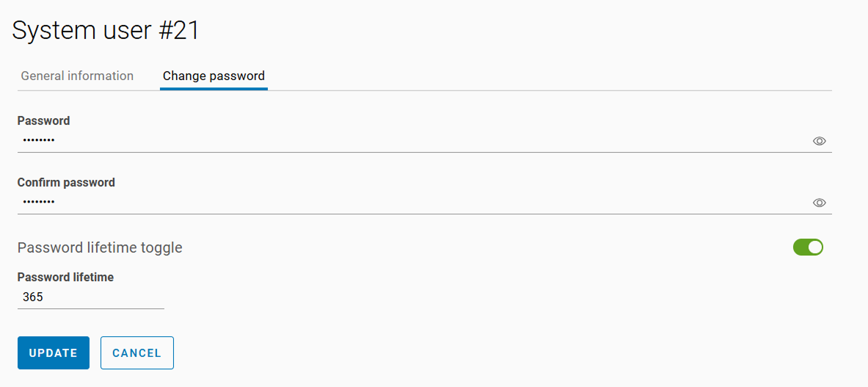Reveal Confirm password with its eye icon
868x387 pixels.
(x=820, y=203)
